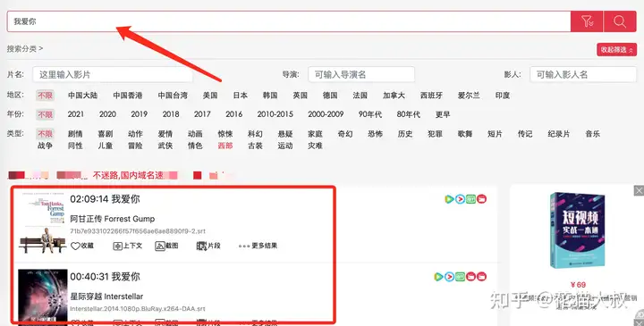This screenshot has height=326, width=644.
Task: Select the 灾难 genre
Action: (x=315, y=146)
